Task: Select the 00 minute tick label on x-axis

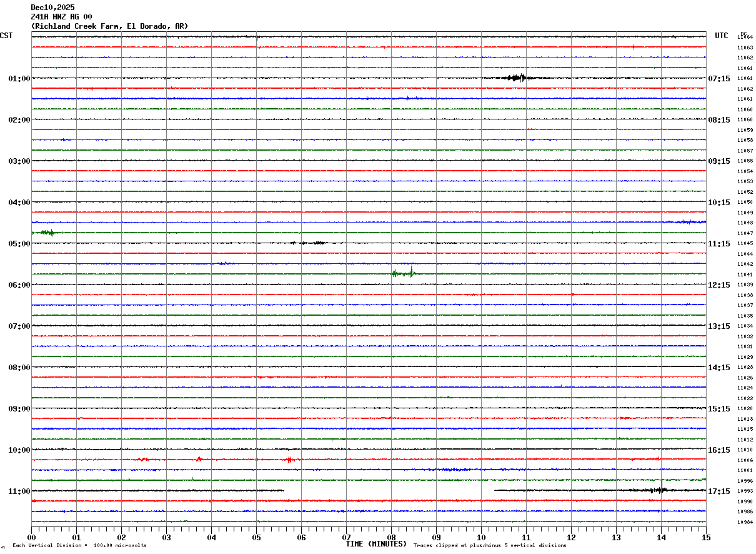Action: 32,537
